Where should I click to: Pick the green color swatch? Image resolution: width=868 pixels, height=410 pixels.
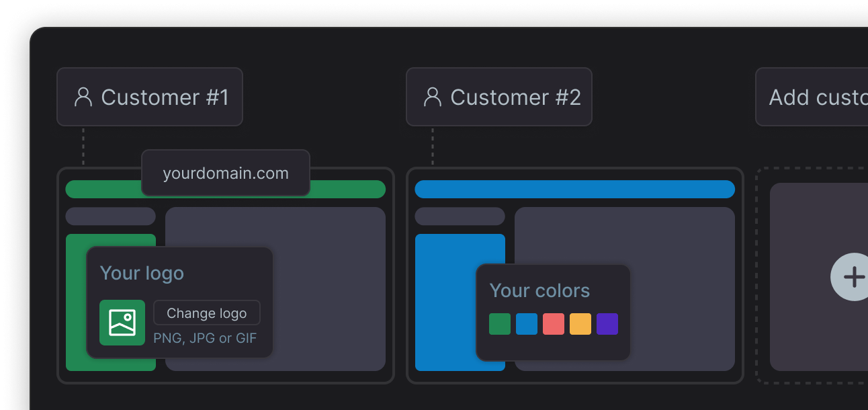500,324
